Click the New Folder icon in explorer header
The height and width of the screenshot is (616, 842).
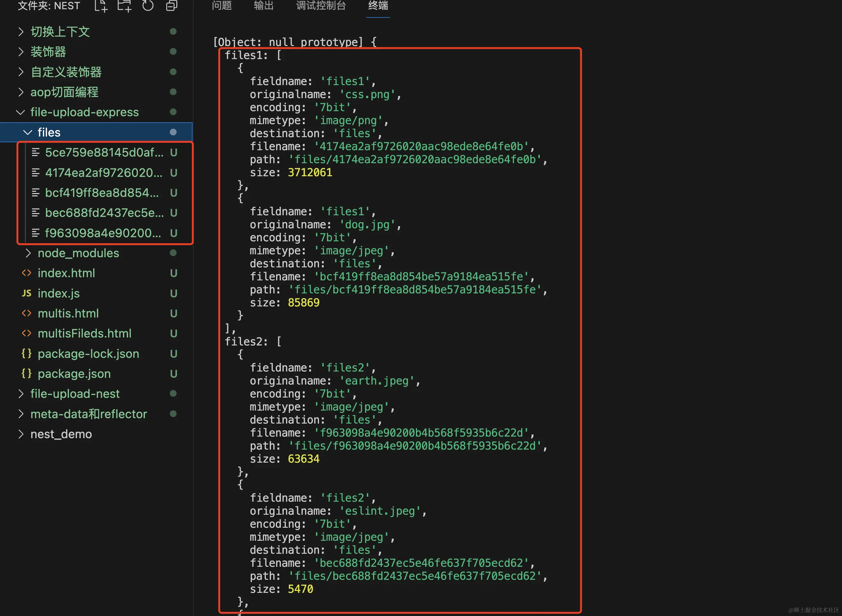click(124, 6)
